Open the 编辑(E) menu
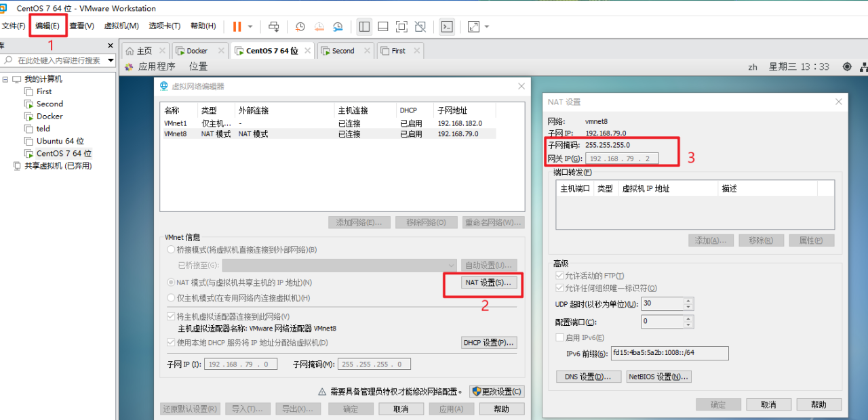The image size is (868, 420). 47,26
